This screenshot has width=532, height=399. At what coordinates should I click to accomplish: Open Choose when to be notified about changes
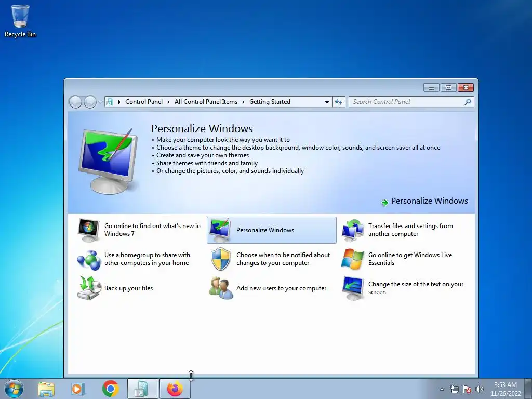point(283,259)
